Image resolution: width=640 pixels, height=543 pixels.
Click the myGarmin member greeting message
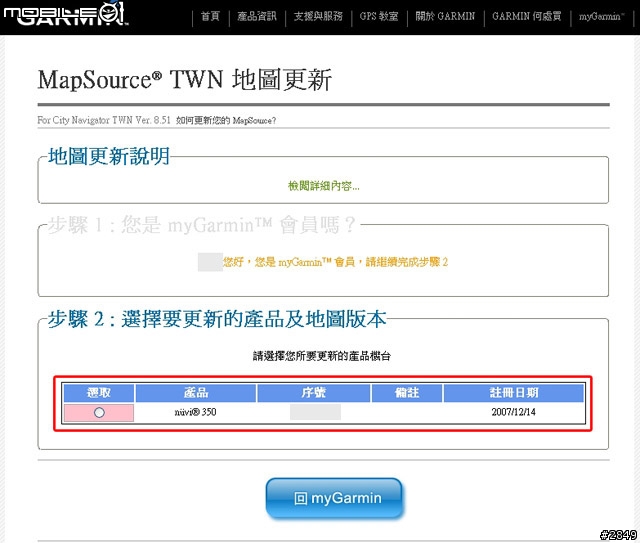335,262
